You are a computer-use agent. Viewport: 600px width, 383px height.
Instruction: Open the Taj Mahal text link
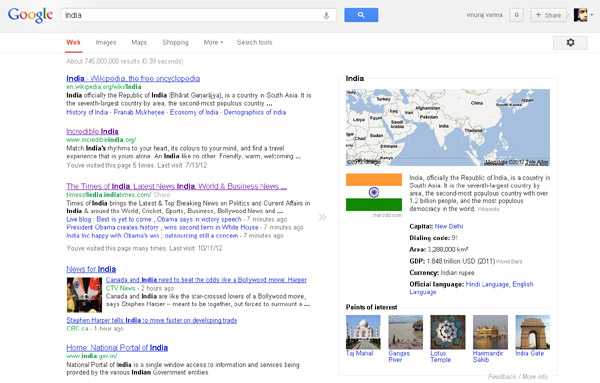[359, 354]
